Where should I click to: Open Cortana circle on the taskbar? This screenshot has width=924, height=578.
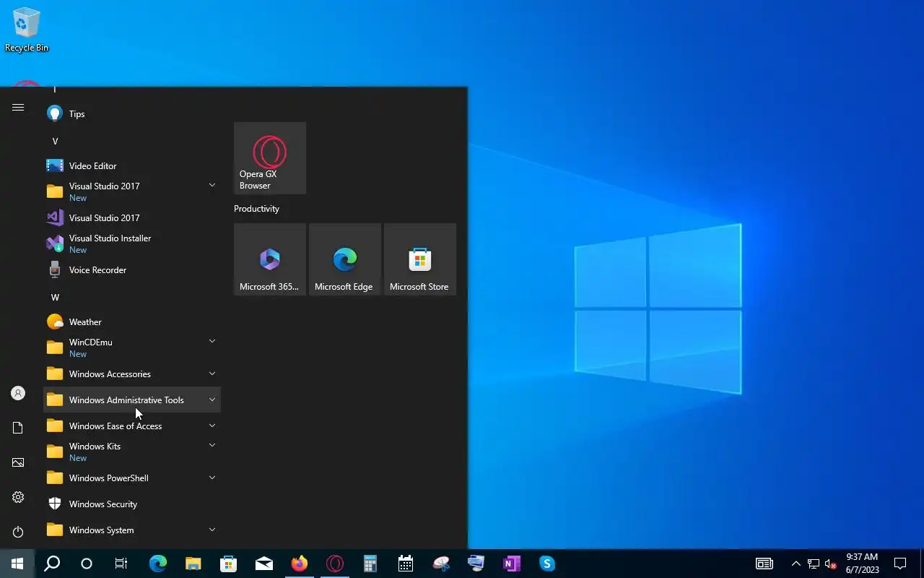tap(87, 564)
